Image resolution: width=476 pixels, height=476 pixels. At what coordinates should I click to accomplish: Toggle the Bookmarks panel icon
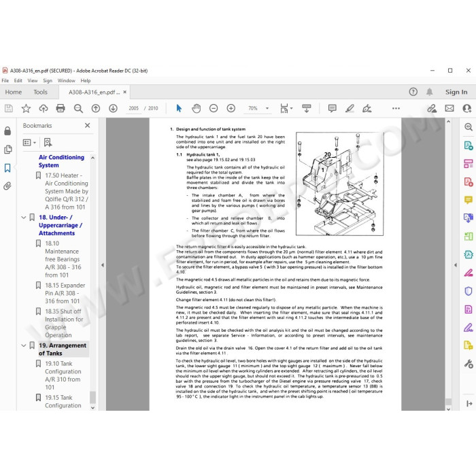[x=7, y=168]
